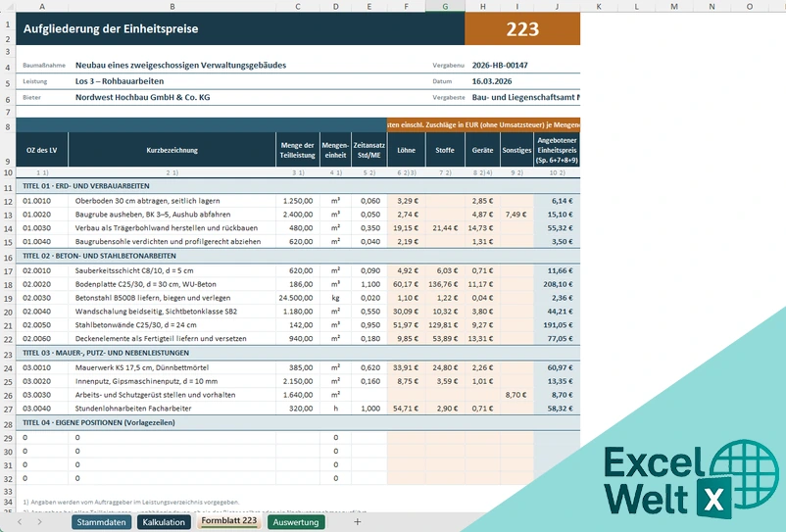
Task: Open the Kalkulation sheet tab
Action: click(x=164, y=522)
